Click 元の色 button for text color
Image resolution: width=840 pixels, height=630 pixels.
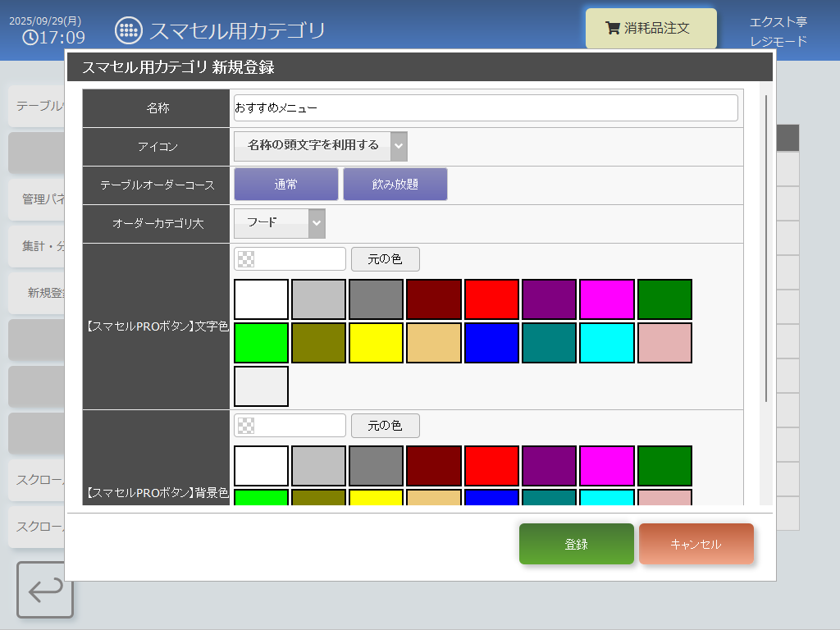(385, 259)
